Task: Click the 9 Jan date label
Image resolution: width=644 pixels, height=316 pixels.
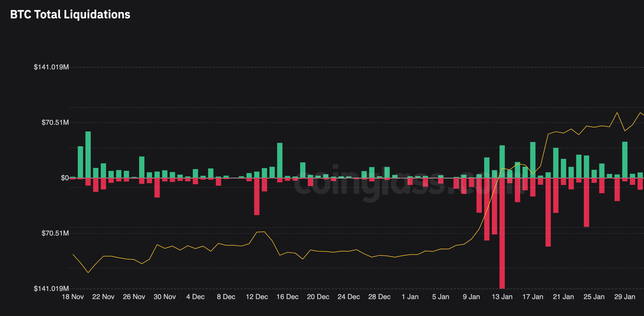Action: coord(471,297)
